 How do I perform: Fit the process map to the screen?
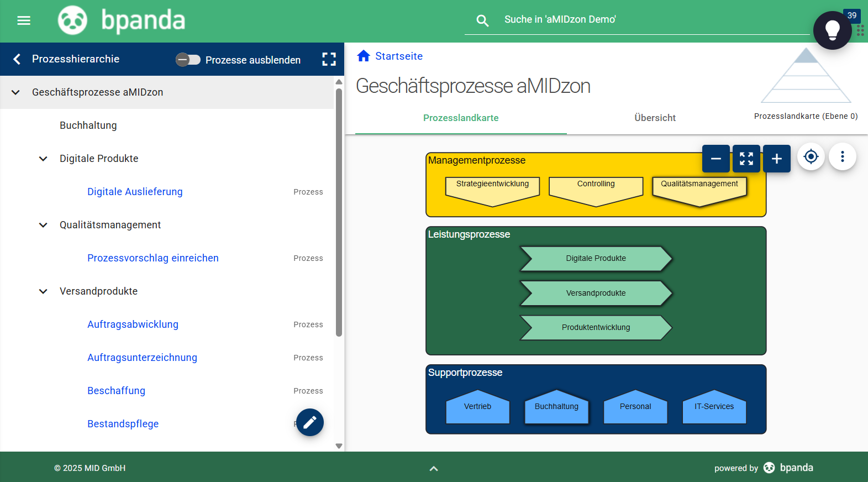click(x=746, y=159)
